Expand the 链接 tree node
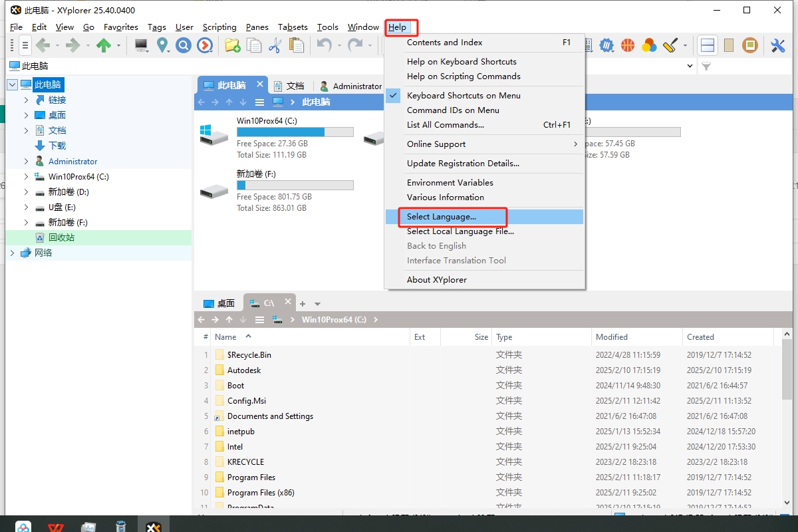 [x=26, y=100]
